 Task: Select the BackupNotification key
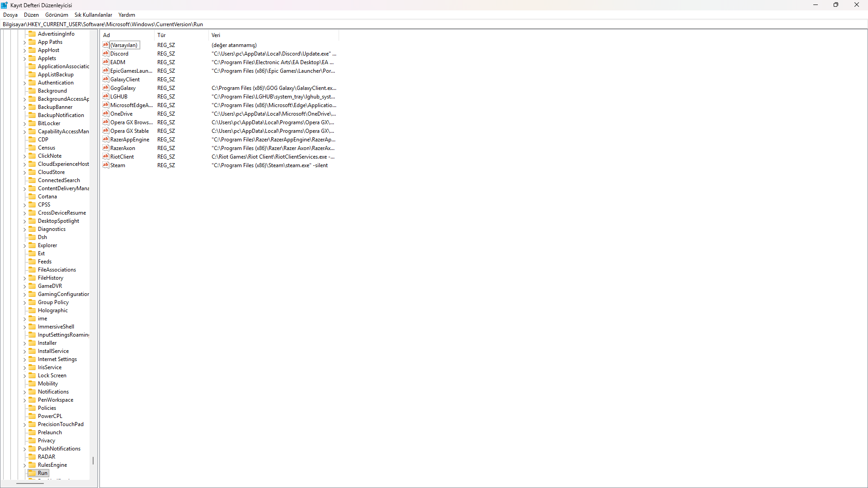[61, 115]
